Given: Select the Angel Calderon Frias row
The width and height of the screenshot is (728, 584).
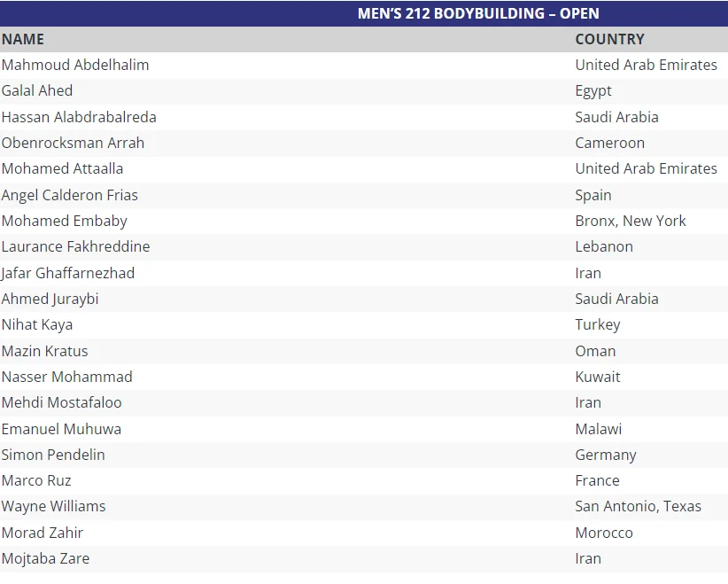Looking at the screenshot, I should coord(70,195).
